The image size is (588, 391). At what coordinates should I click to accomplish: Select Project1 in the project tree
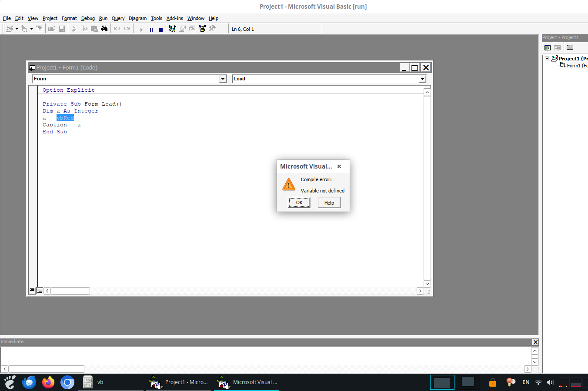[x=573, y=59]
